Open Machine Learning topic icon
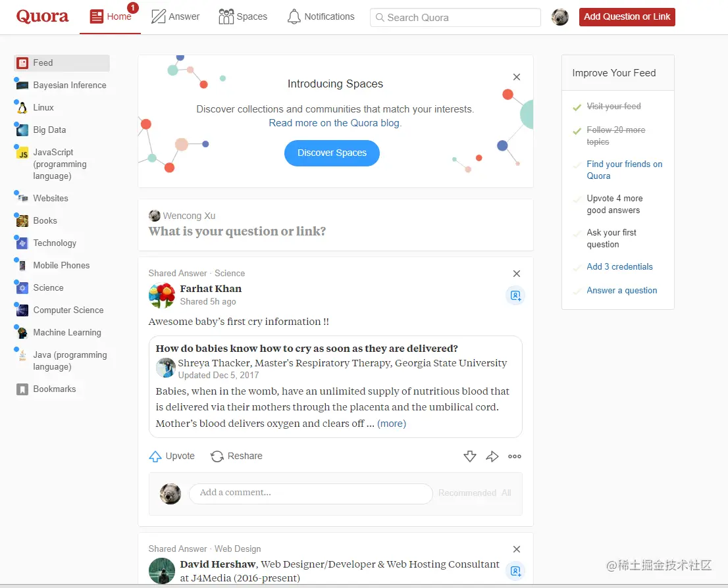Image resolution: width=728 pixels, height=588 pixels. (x=22, y=332)
